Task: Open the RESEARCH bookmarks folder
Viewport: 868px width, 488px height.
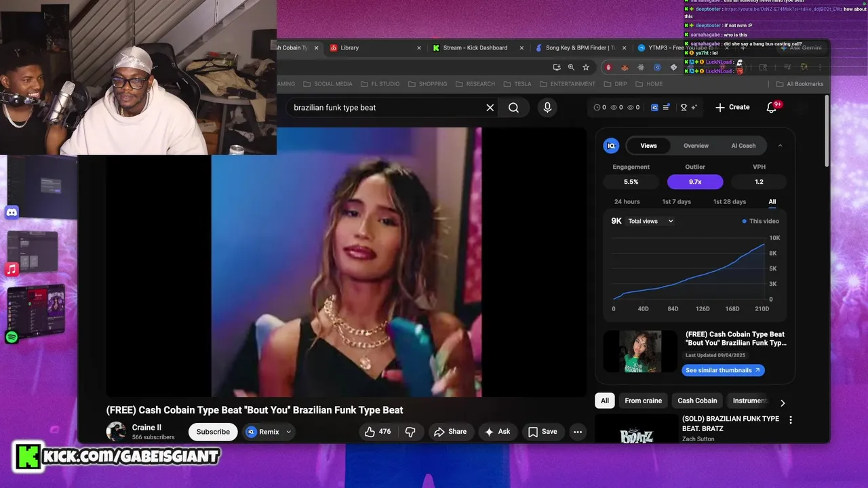Action: (475, 84)
